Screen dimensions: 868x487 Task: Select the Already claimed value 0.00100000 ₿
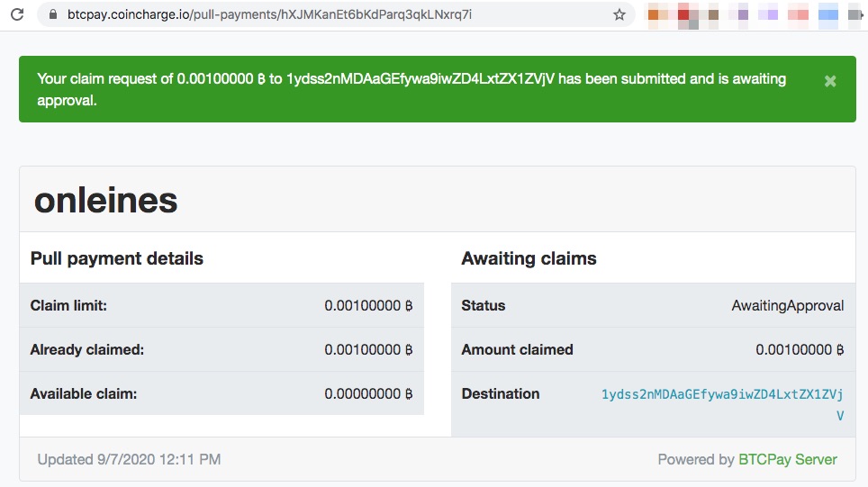[368, 350]
